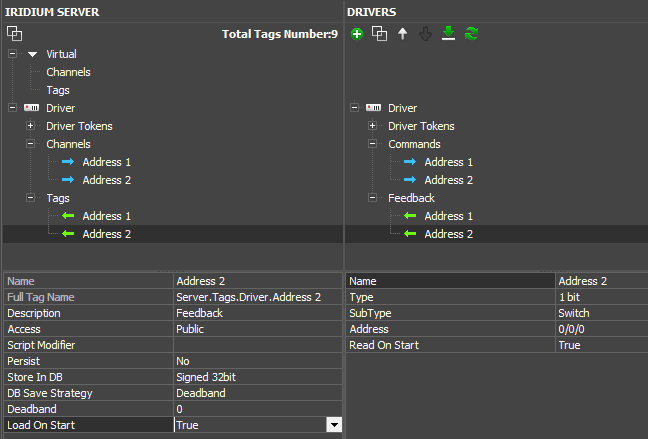Viewport: 648px width, 439px height.
Task: Click the move down arrow icon
Action: pos(425,34)
